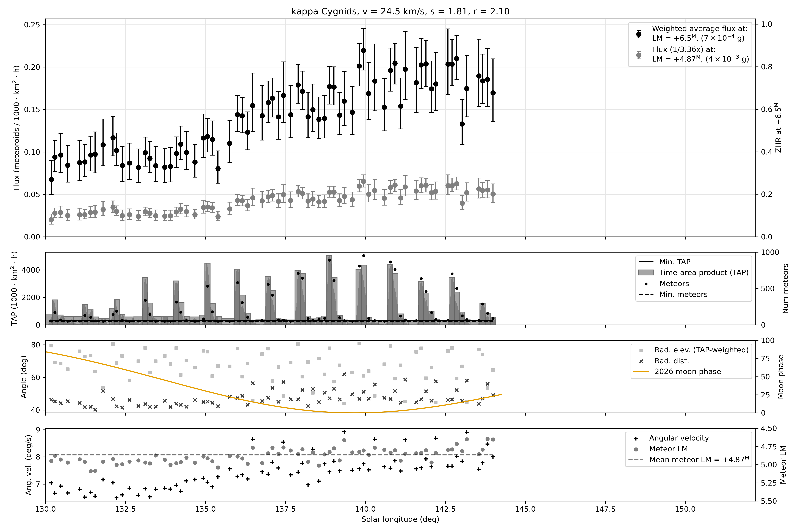Image resolution: width=798 pixels, height=532 pixels.
Task: Click the Time-area product gray legend swatch
Action: pos(646,272)
